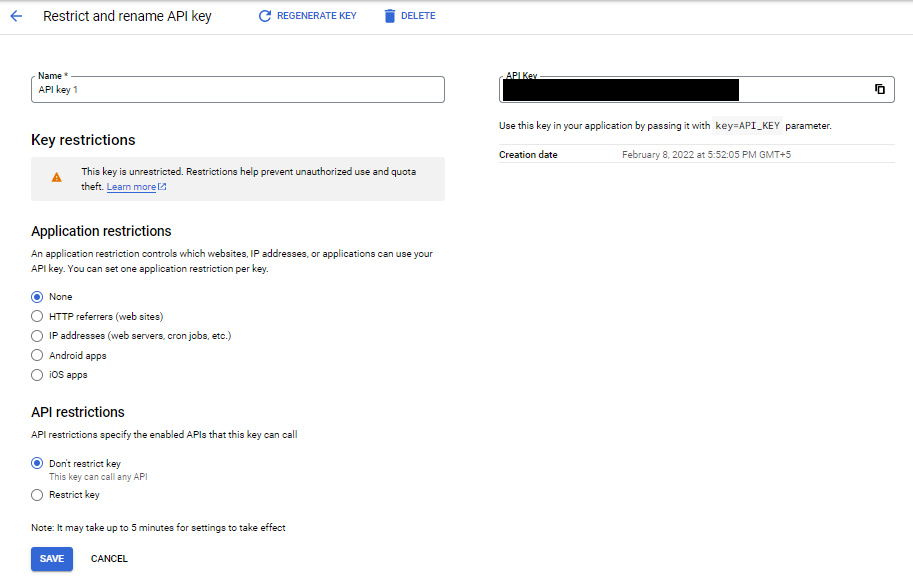Click the 'Application restrictions' heading
The height and width of the screenshot is (585, 913).
pos(101,231)
